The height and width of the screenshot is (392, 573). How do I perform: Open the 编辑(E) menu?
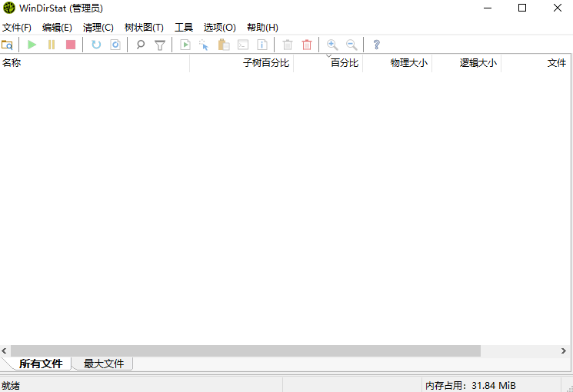(57, 28)
